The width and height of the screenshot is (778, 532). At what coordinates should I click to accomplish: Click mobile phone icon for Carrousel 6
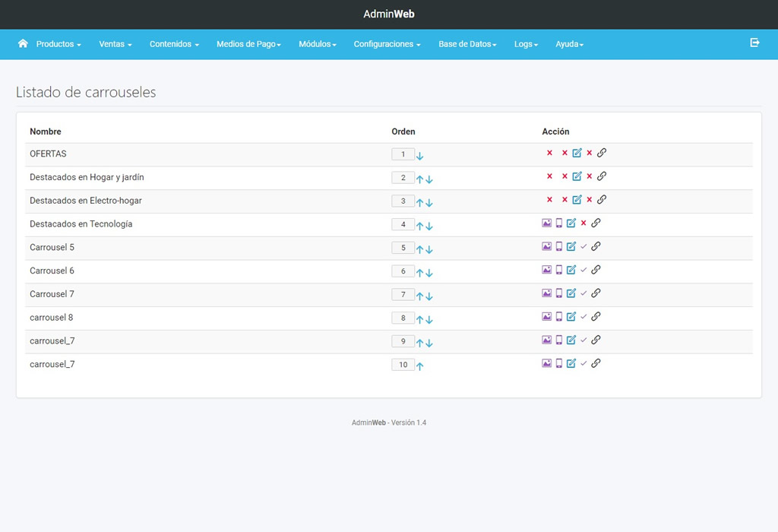pos(559,270)
